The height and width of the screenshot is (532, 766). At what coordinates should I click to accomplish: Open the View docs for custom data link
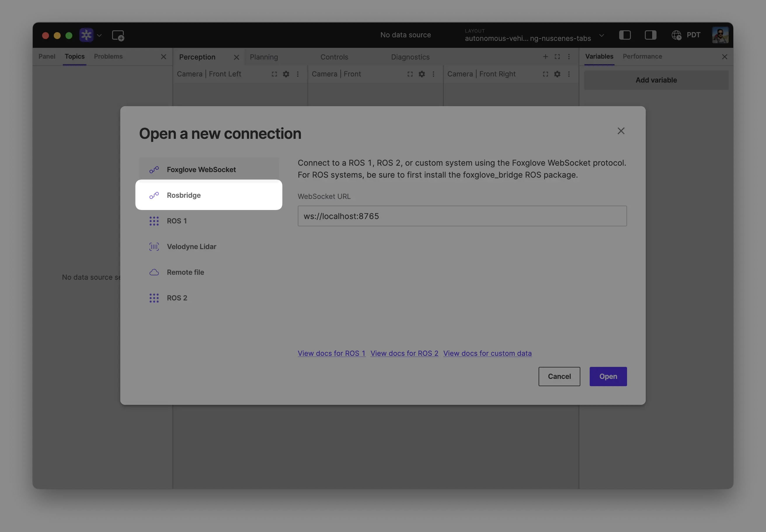click(488, 353)
